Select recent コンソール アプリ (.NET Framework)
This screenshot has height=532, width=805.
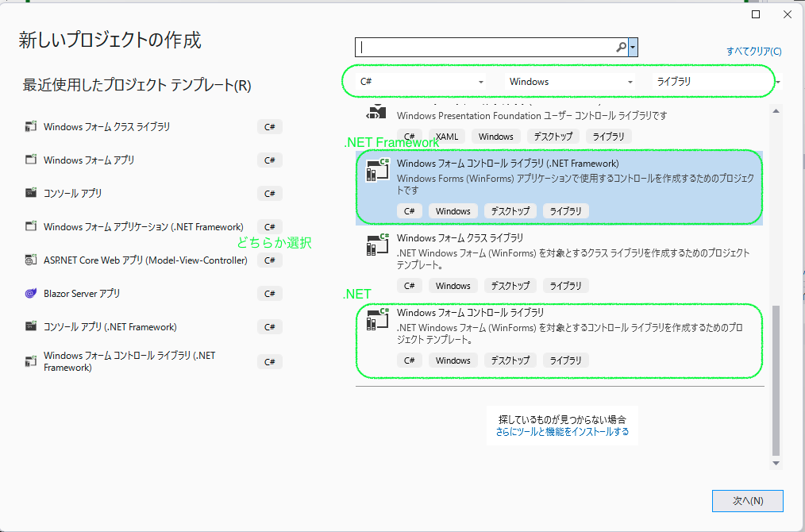pos(153,326)
